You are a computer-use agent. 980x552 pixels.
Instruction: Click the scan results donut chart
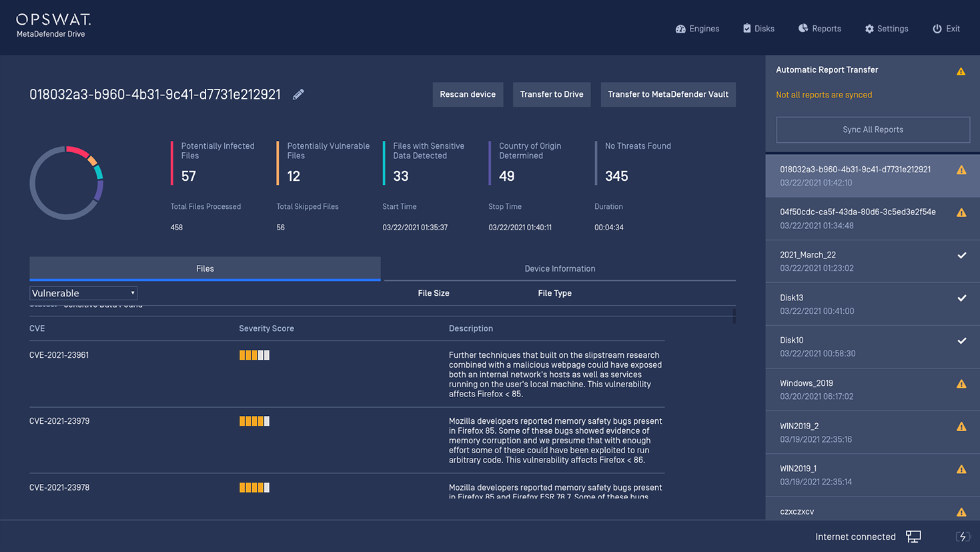pyautogui.click(x=67, y=183)
